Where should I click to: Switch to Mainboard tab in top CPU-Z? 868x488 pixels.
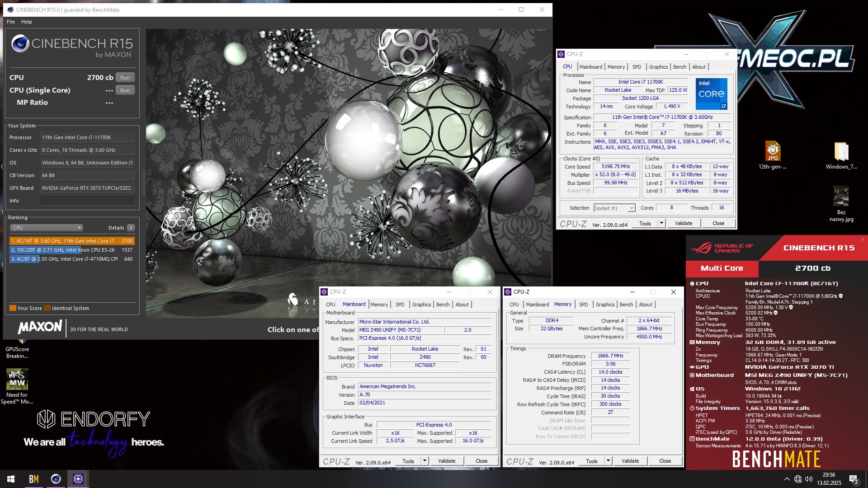pyautogui.click(x=591, y=67)
